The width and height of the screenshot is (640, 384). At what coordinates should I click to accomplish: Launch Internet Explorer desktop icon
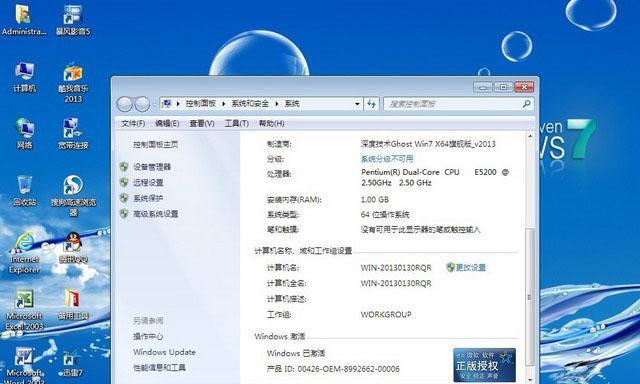[24, 253]
